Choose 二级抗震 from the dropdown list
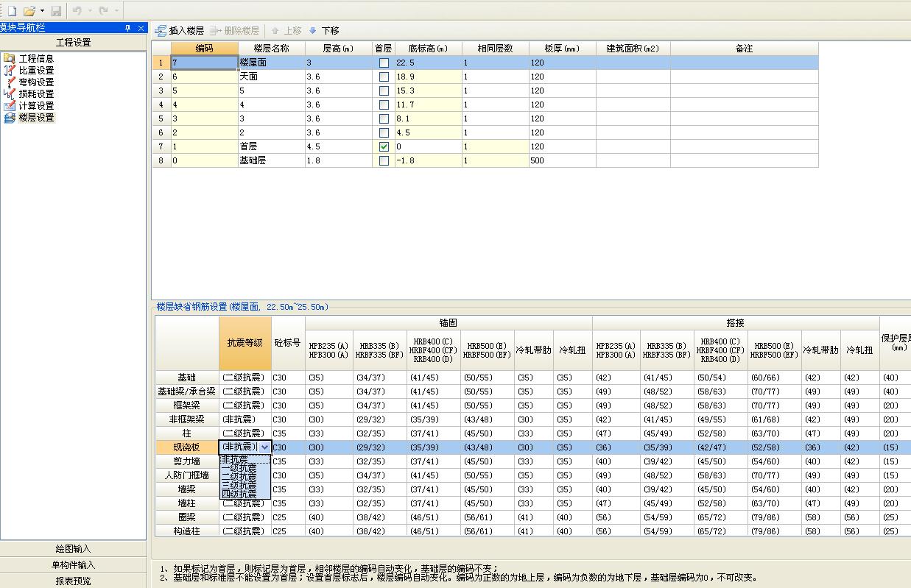911x588 pixels. point(245,476)
